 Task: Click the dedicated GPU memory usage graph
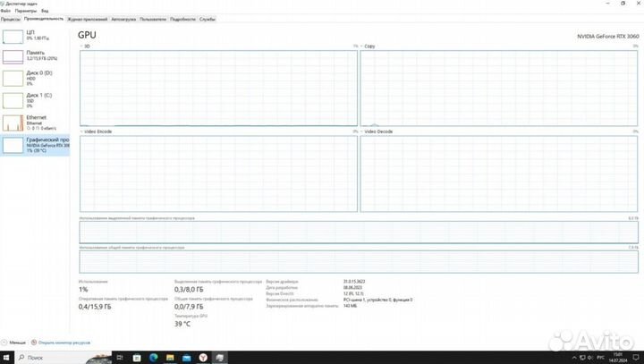[x=359, y=233]
